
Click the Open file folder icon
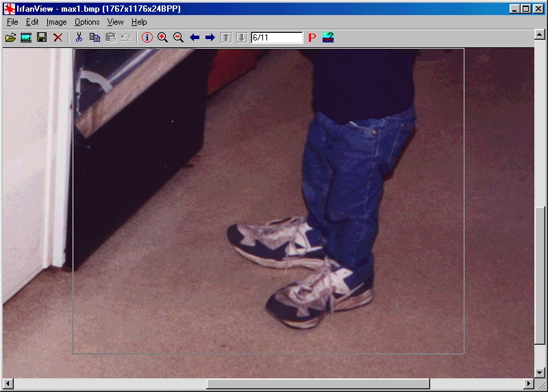click(x=10, y=38)
